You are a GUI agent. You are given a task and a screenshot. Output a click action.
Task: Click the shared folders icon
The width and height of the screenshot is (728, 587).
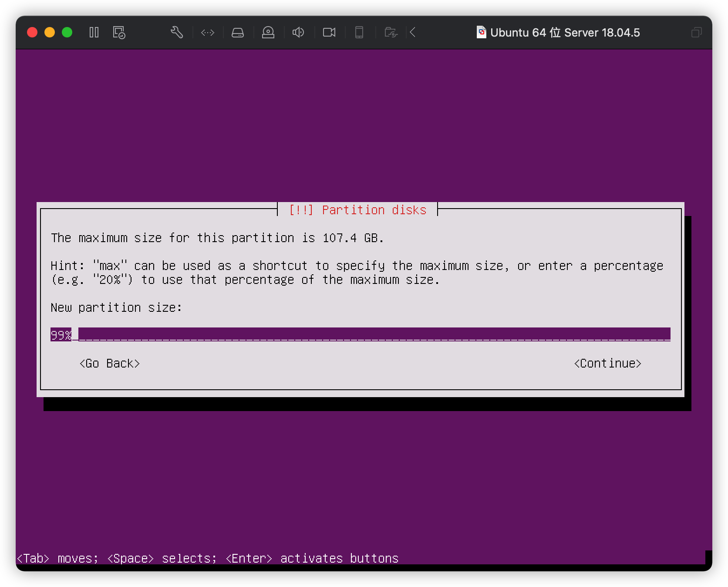391,32
